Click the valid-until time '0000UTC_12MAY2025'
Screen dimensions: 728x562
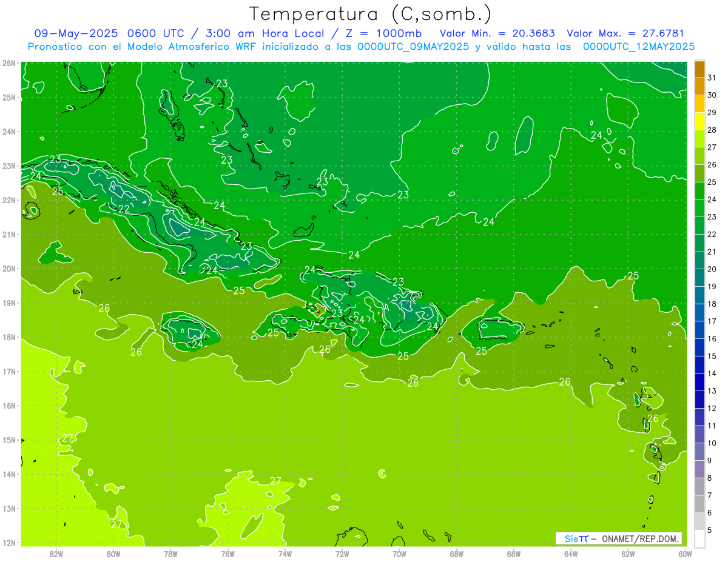coord(639,46)
